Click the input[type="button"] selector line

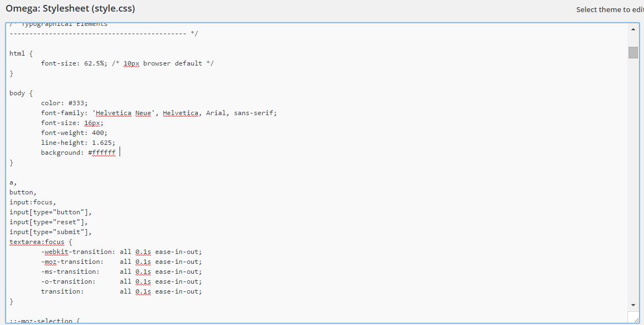click(x=51, y=212)
